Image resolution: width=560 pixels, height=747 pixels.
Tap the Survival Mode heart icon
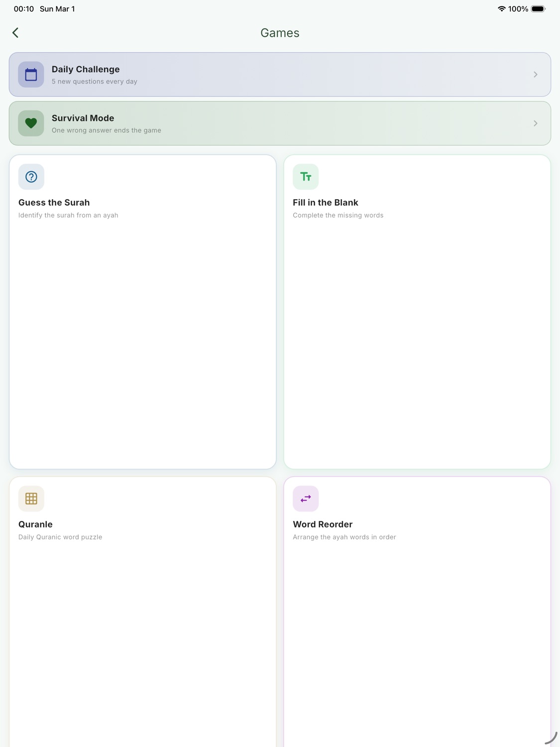[x=31, y=124]
